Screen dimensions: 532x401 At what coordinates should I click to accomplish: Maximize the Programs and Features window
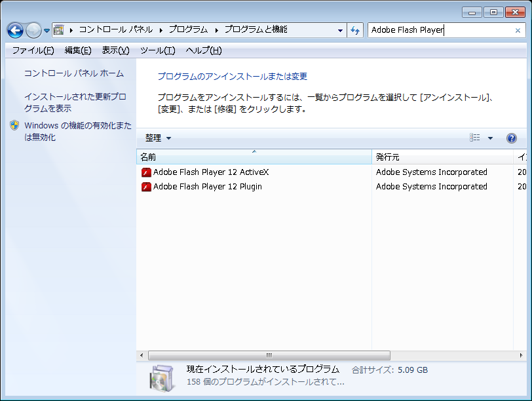coord(493,12)
